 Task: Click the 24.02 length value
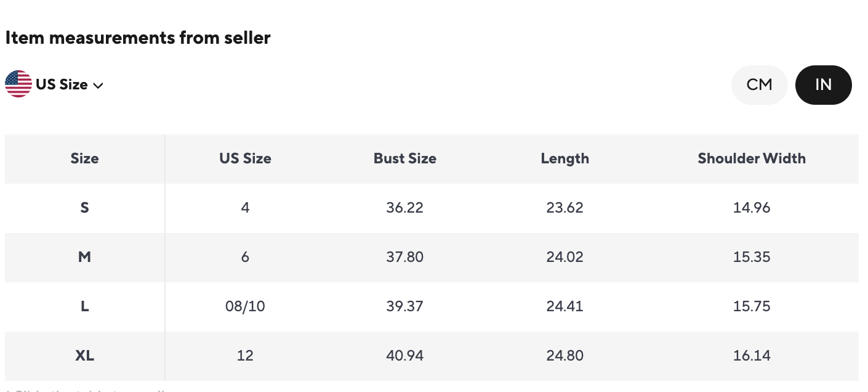tap(565, 257)
